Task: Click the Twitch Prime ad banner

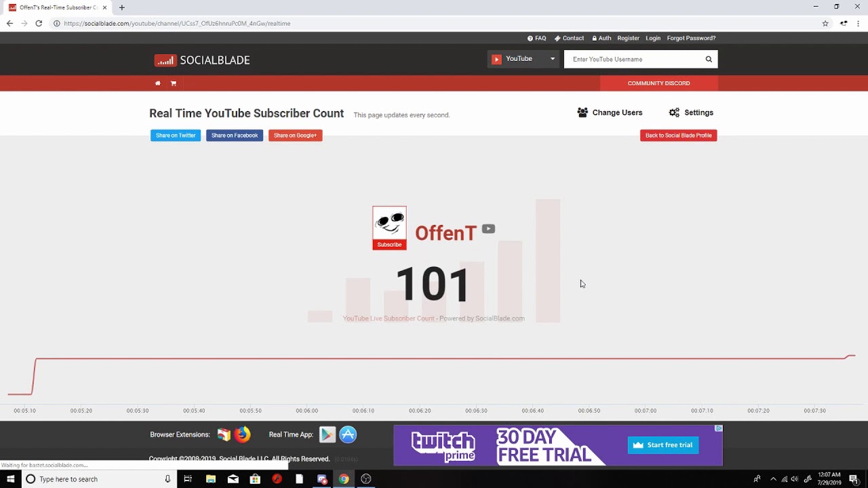Action: (558, 445)
